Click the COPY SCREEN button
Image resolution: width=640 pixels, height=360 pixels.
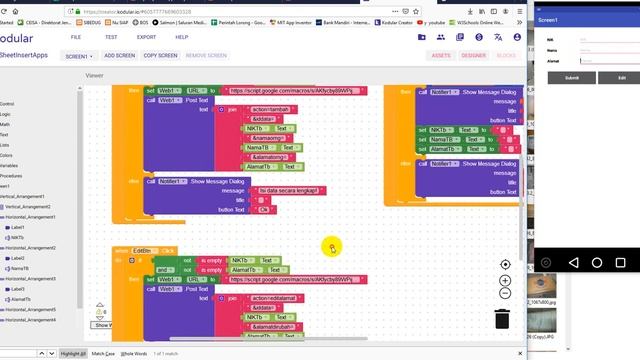tap(160, 56)
